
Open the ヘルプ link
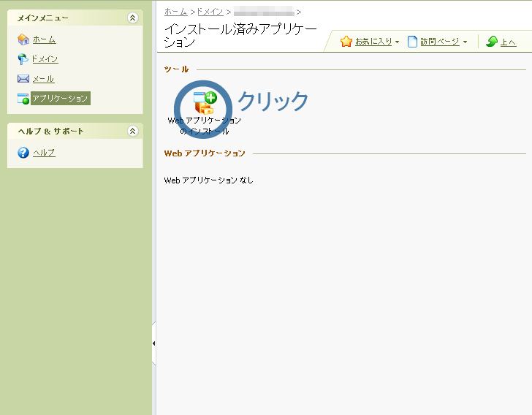[x=44, y=153]
